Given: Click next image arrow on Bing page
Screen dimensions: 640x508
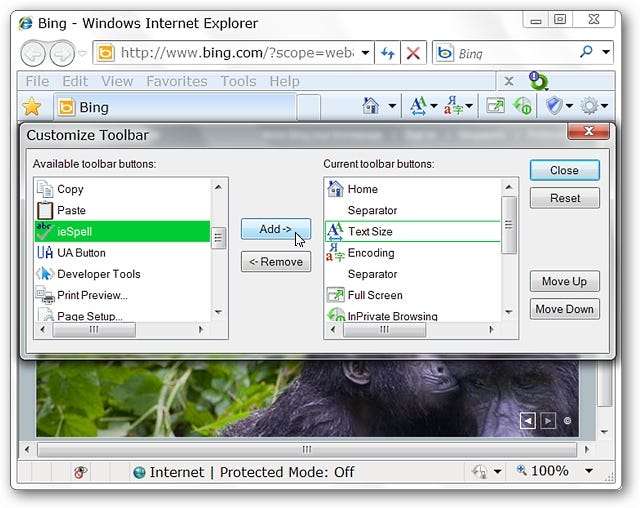Looking at the screenshot, I should click(x=548, y=421).
